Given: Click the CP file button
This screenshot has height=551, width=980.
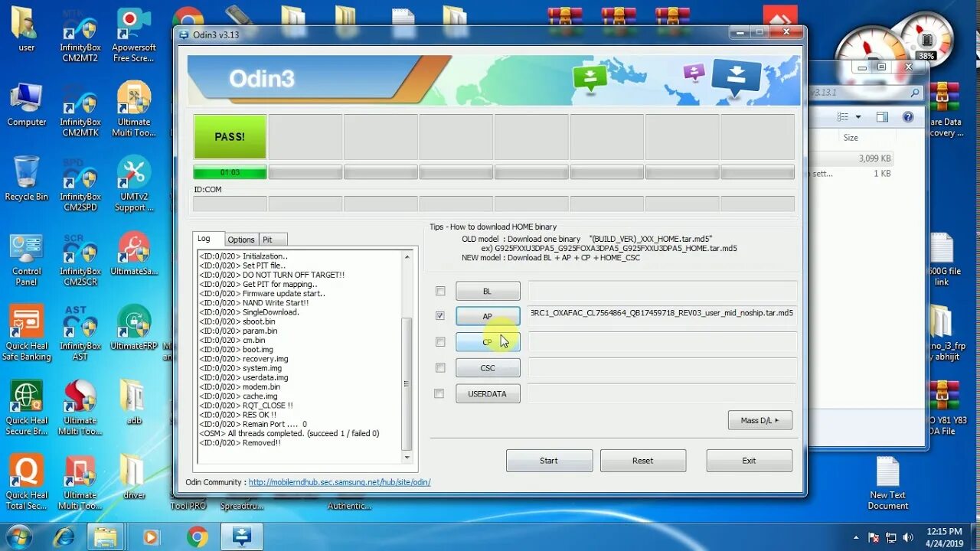Looking at the screenshot, I should [x=488, y=342].
